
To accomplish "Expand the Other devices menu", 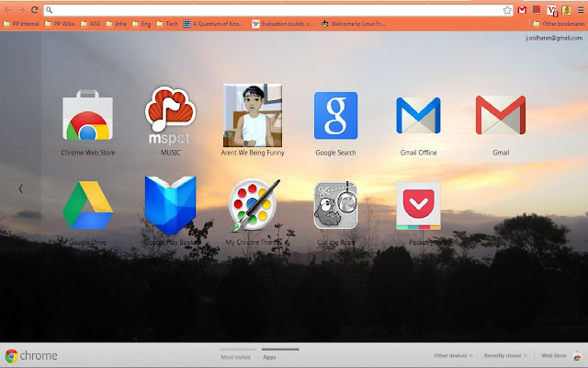I will [453, 356].
